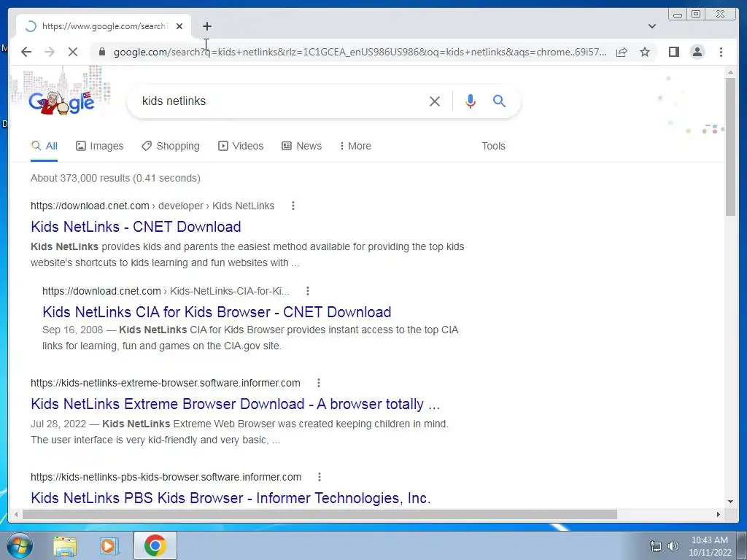The height and width of the screenshot is (560, 747).
Task: Go back to the previous page
Action: click(26, 52)
